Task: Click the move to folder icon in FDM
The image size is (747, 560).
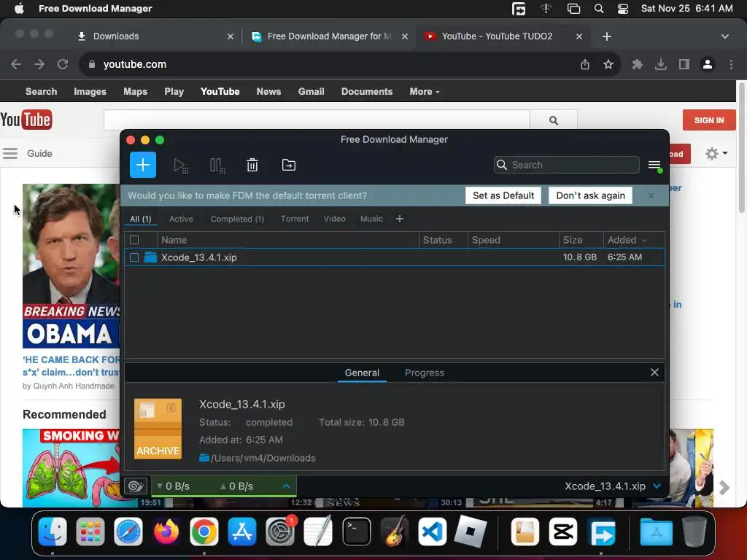Action: coord(288,165)
